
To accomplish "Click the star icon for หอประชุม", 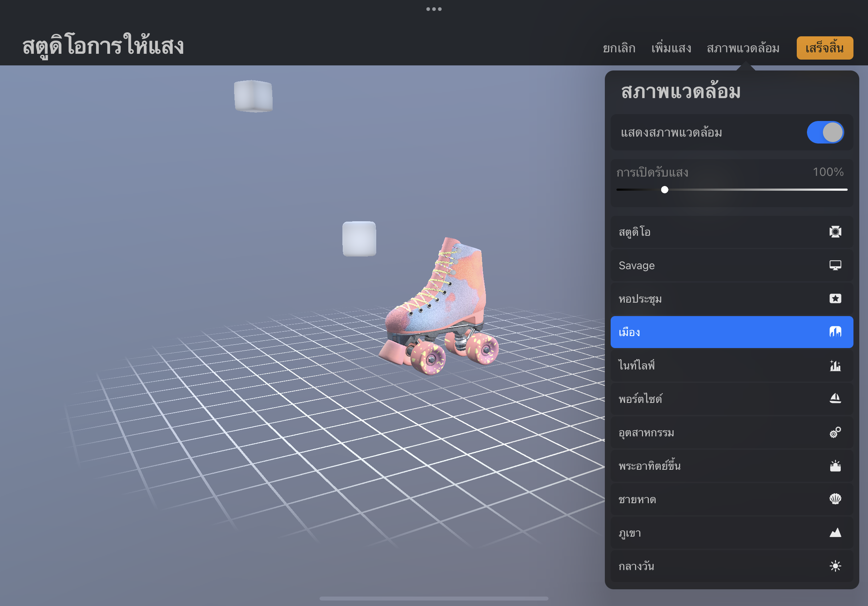I will 835,299.
